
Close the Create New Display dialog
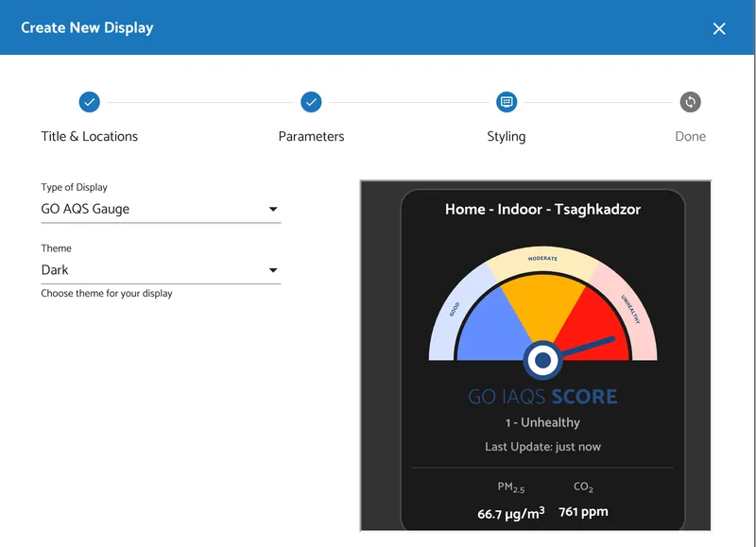tap(719, 29)
